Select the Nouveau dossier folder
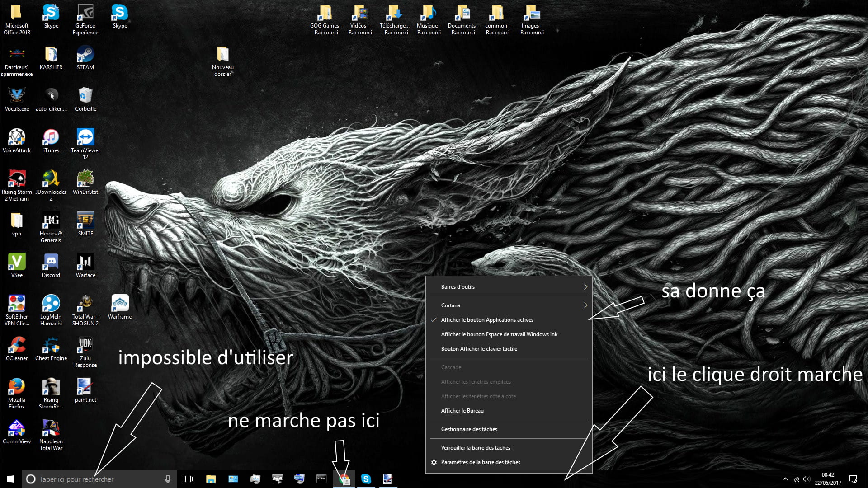The height and width of the screenshot is (488, 868). pyautogui.click(x=223, y=61)
